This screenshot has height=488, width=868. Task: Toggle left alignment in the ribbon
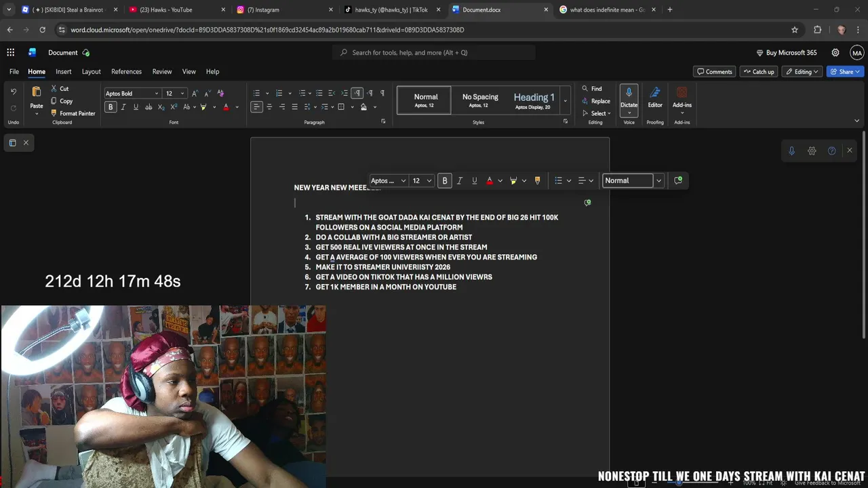point(256,107)
